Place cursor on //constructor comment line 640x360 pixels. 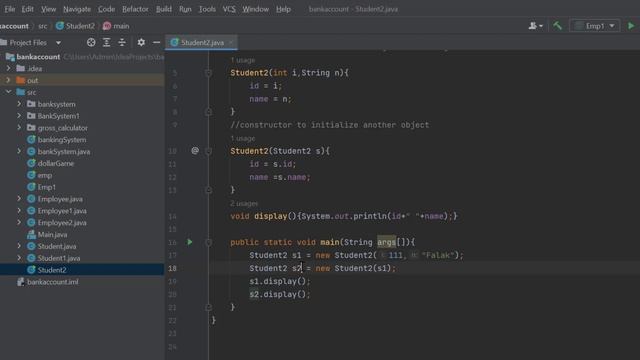pos(330,125)
